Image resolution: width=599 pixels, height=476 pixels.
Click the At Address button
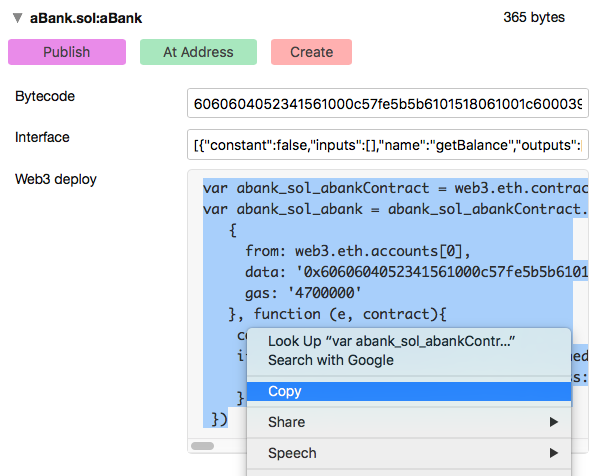point(198,52)
